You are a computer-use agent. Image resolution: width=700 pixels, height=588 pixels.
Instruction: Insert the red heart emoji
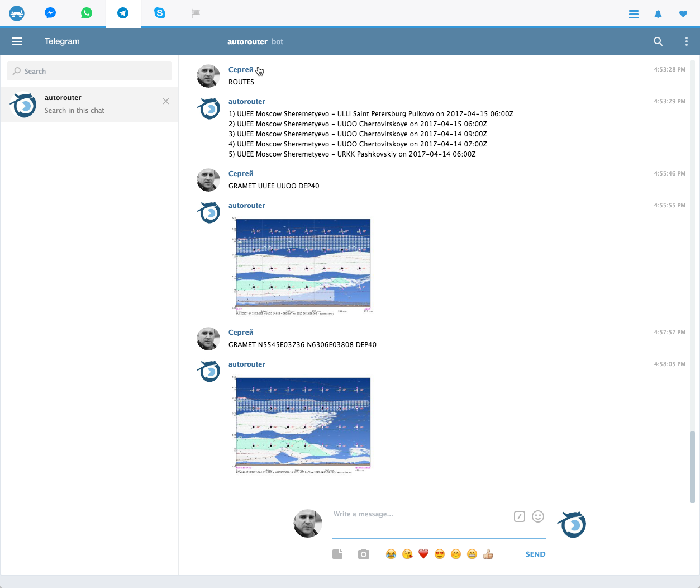tap(423, 554)
